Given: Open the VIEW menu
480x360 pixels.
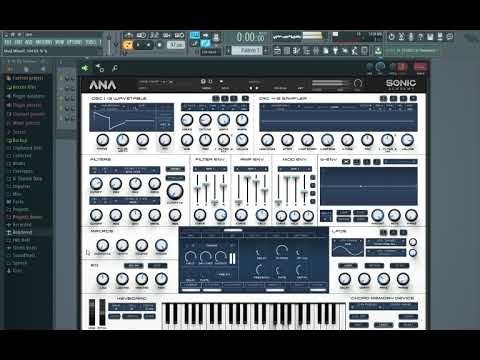Looking at the screenshot, I should point(59,42).
